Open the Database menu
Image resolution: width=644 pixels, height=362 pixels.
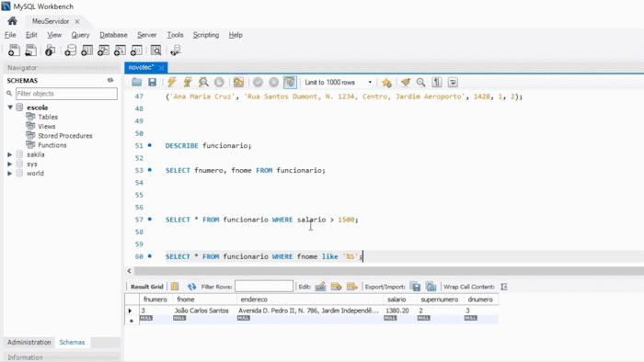113,35
